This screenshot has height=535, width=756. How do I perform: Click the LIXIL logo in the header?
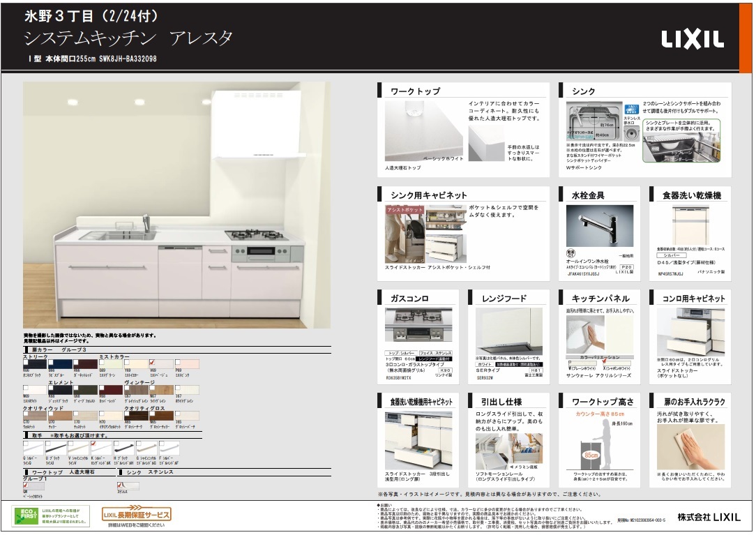click(x=692, y=40)
